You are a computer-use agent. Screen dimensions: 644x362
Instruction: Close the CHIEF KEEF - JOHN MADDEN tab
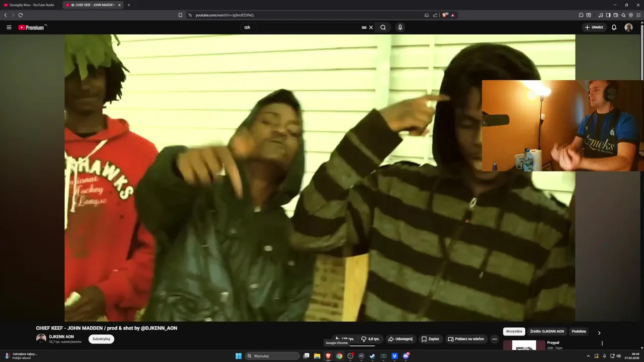(120, 5)
